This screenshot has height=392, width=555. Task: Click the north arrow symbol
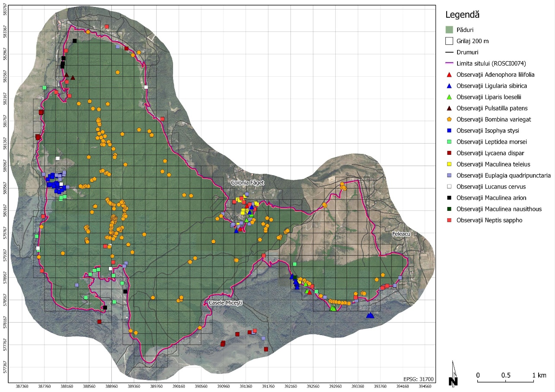pyautogui.click(x=453, y=373)
